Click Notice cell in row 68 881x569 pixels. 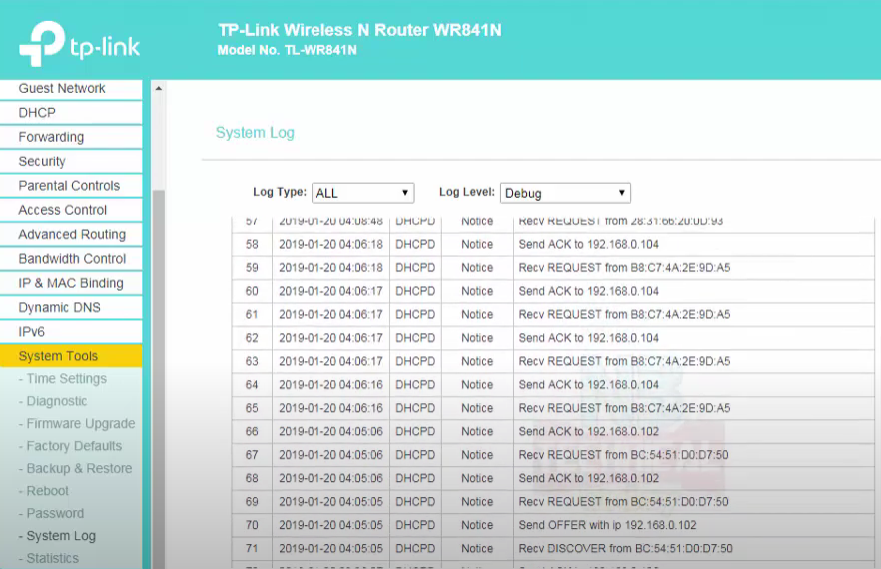point(477,479)
